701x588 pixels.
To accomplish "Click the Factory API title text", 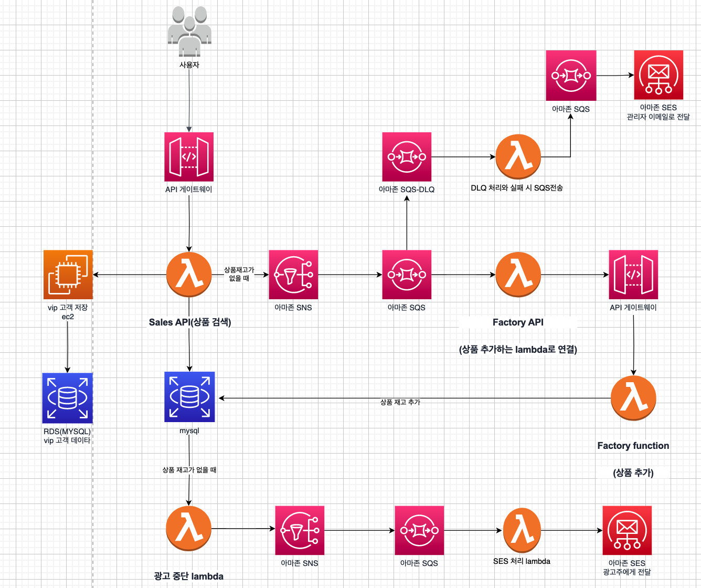I will click(518, 322).
